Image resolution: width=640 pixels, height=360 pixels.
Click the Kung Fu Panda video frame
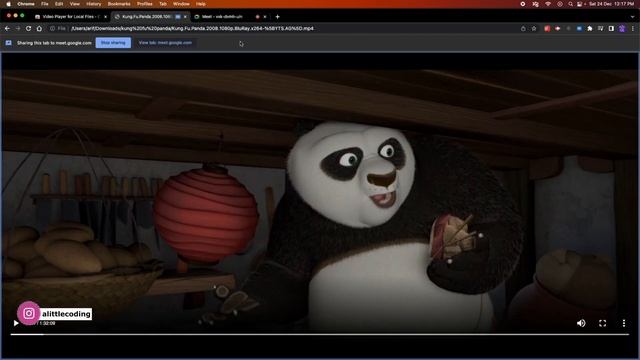(320, 200)
